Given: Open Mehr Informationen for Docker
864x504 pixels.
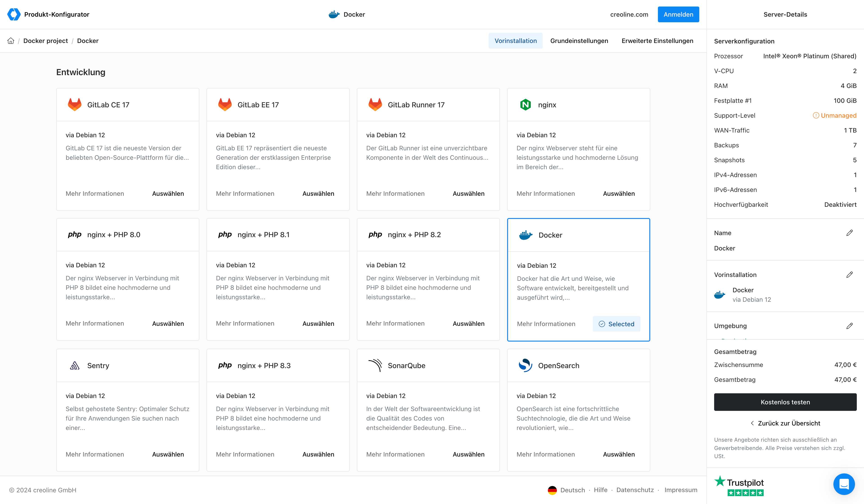Looking at the screenshot, I should [x=546, y=324].
